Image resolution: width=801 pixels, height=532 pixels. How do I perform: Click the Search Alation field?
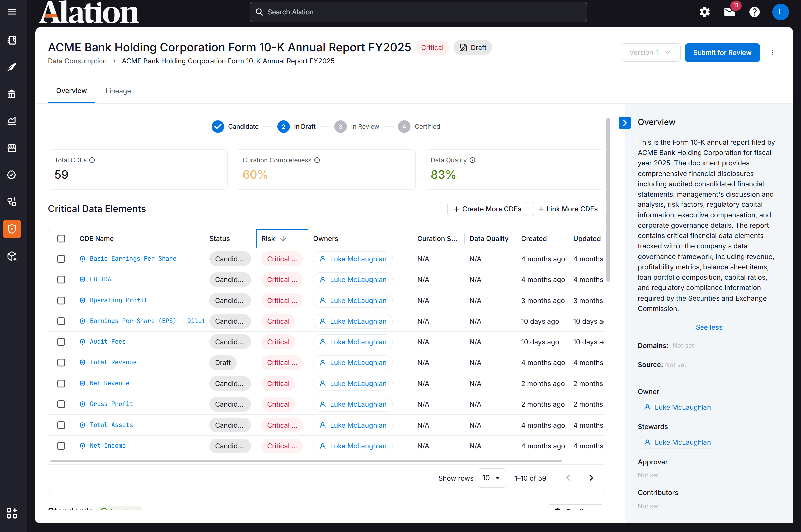pos(418,12)
